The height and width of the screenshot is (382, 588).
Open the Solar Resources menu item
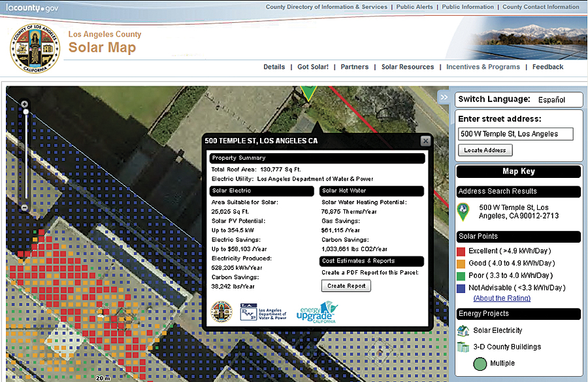[408, 67]
